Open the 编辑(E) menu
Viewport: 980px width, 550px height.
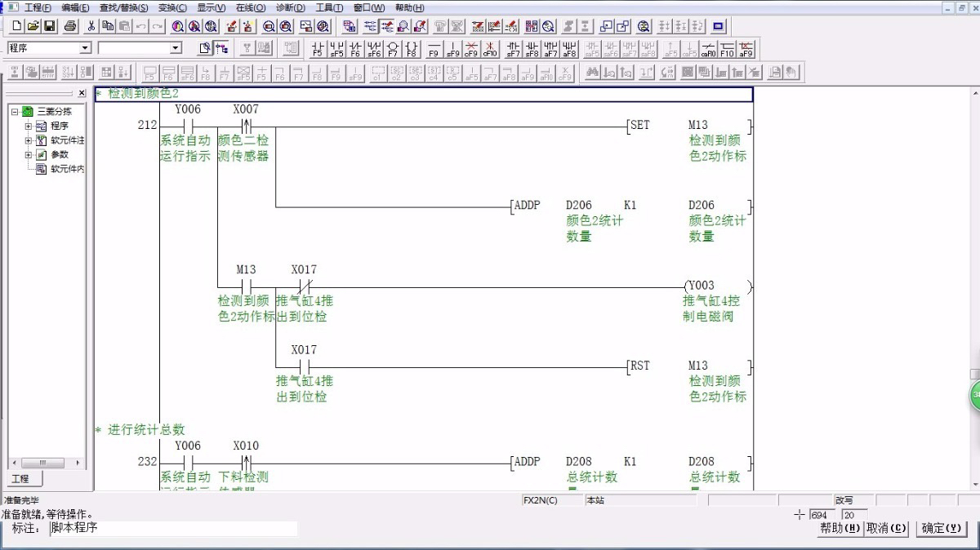(75, 7)
